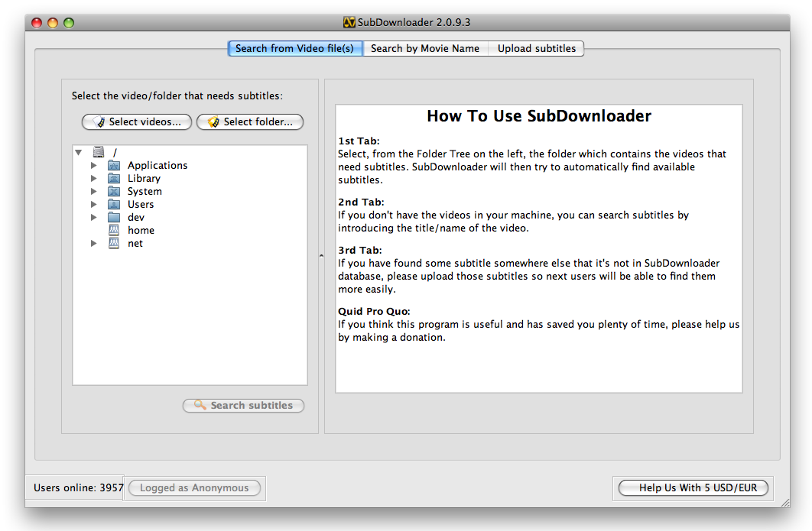The image size is (812, 531).
Task: Click the window resize grip corner
Action: click(785, 503)
